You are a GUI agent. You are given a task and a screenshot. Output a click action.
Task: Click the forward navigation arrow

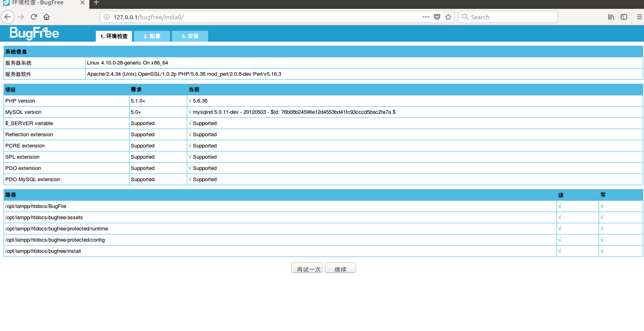(21, 17)
